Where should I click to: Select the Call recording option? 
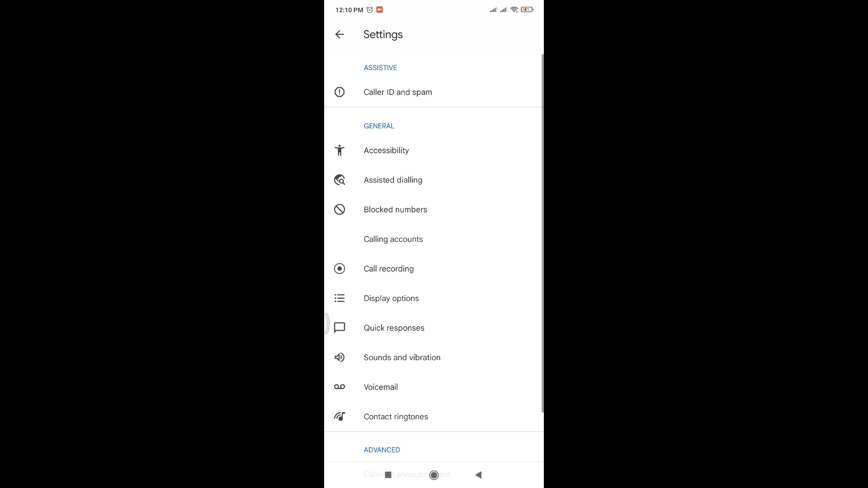click(x=434, y=268)
